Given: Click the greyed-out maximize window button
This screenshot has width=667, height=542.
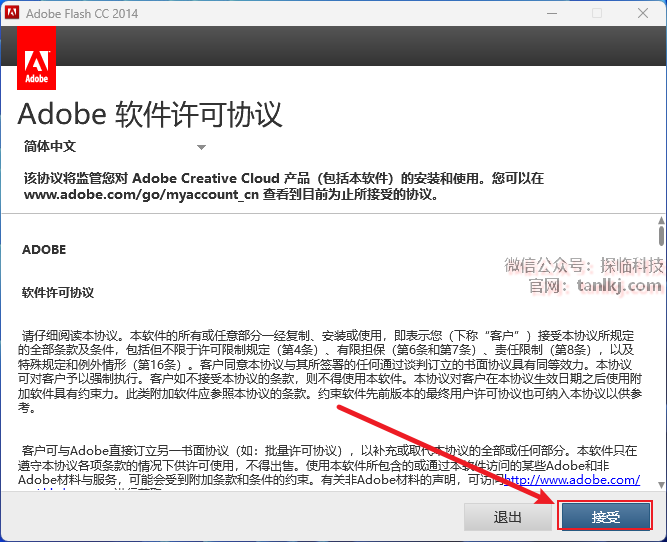Looking at the screenshot, I should pos(597,13).
